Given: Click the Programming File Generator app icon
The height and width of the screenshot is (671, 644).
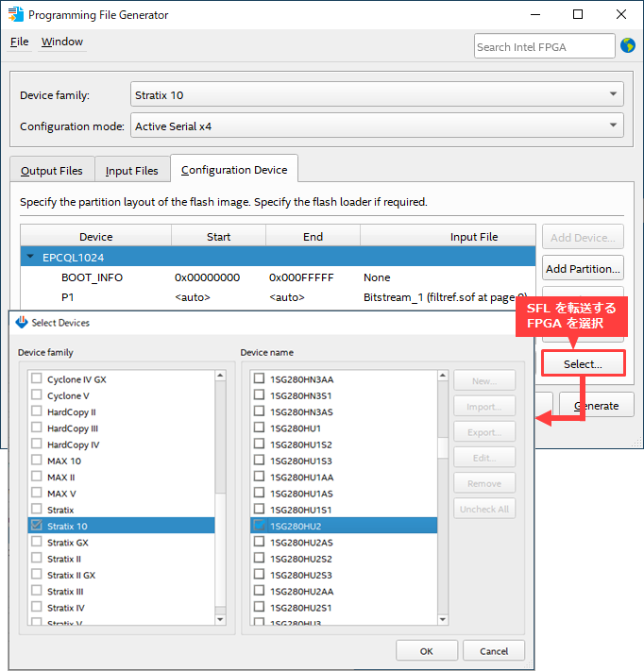Looking at the screenshot, I should click(x=16, y=15).
